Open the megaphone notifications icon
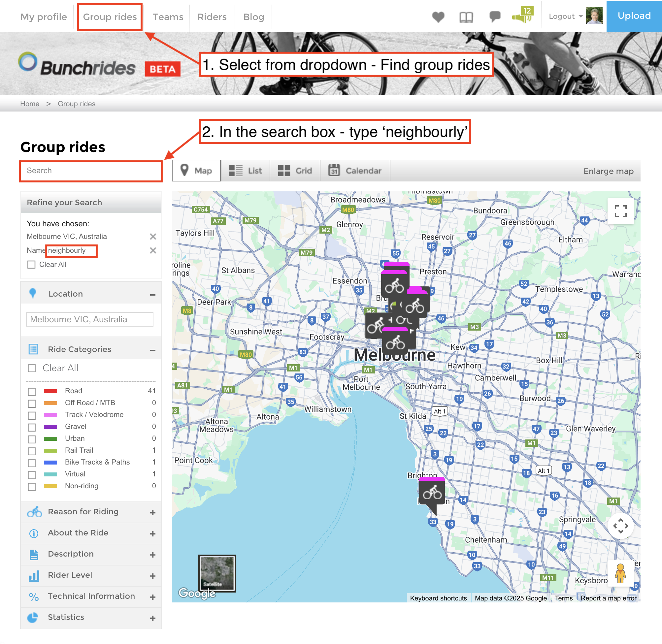 pos(522,16)
